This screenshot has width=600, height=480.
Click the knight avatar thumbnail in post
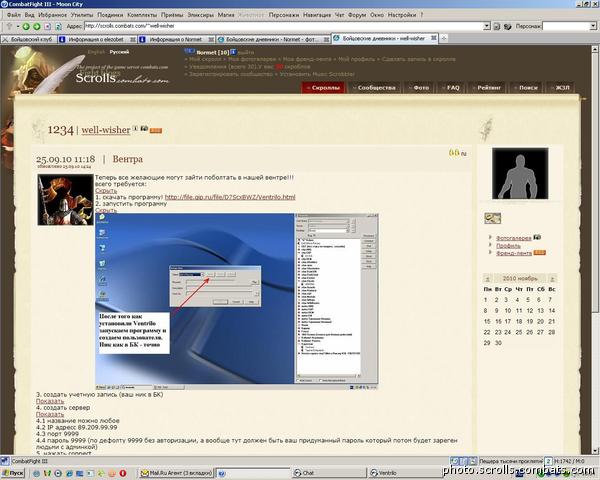tap(65, 200)
